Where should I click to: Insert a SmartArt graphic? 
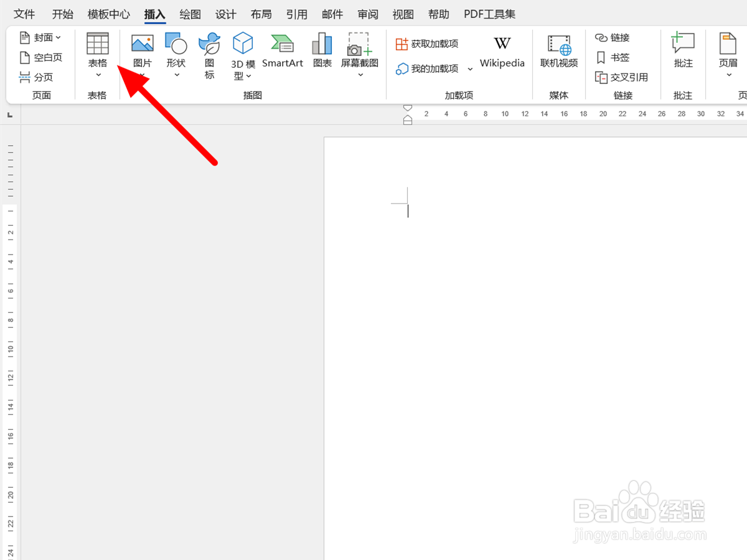(283, 50)
